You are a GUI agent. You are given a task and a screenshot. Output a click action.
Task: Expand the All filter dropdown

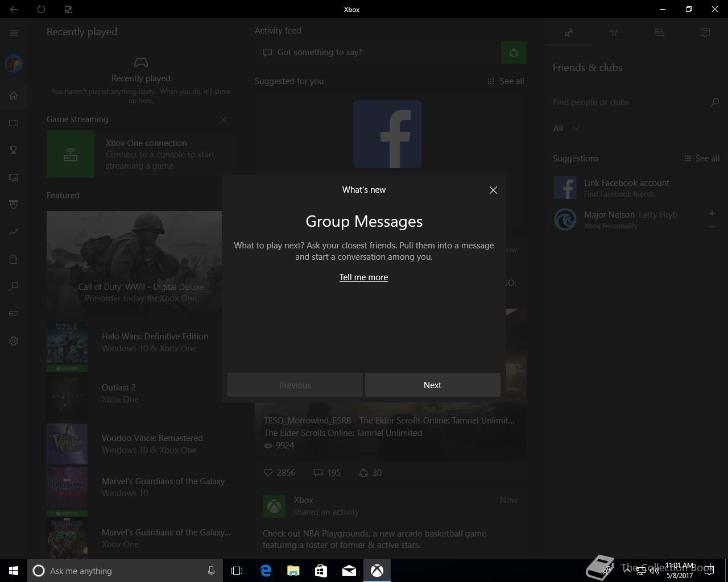point(566,128)
